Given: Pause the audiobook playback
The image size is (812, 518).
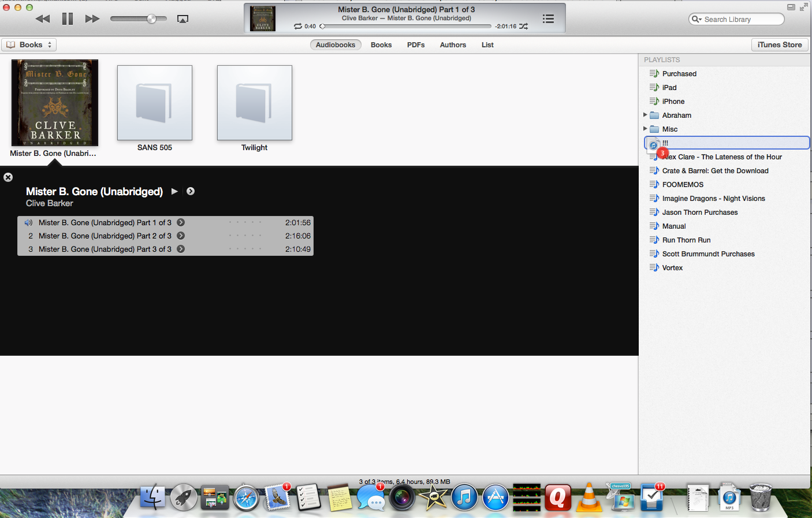Looking at the screenshot, I should tap(68, 19).
